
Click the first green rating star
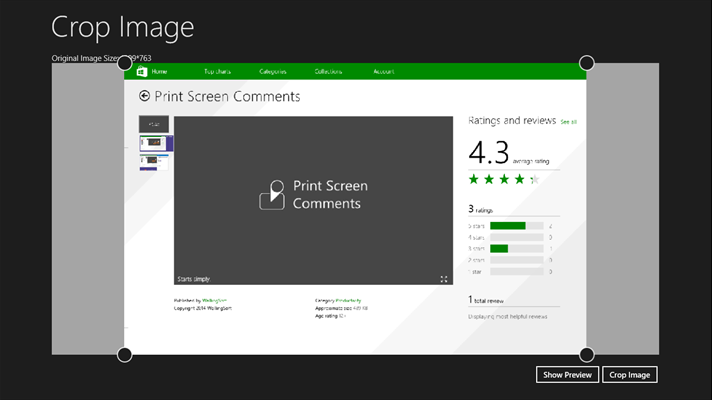tap(474, 179)
